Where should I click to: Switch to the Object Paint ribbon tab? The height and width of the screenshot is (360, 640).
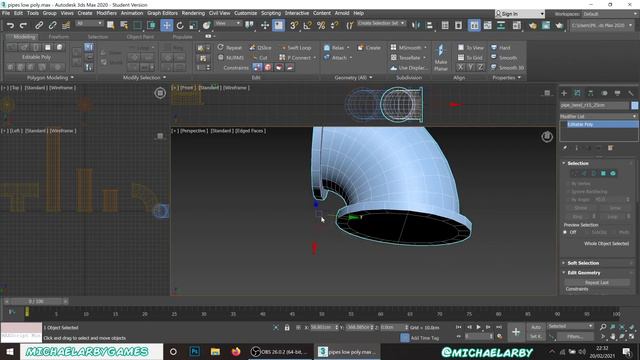click(x=140, y=37)
